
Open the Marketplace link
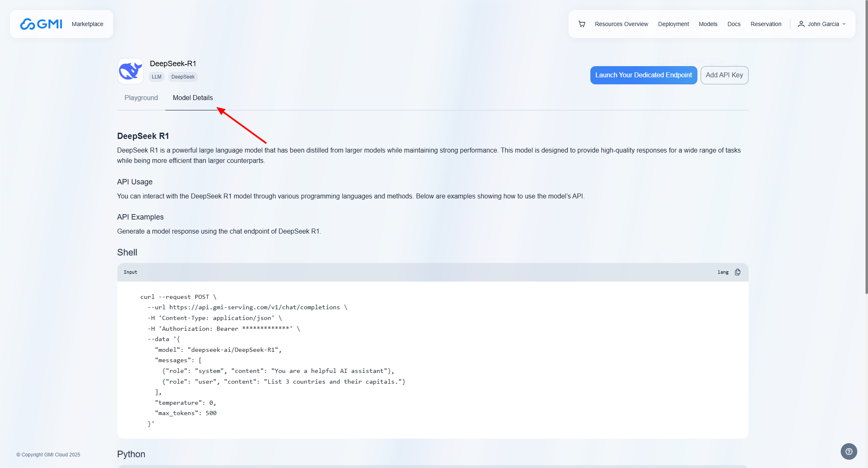(x=88, y=24)
